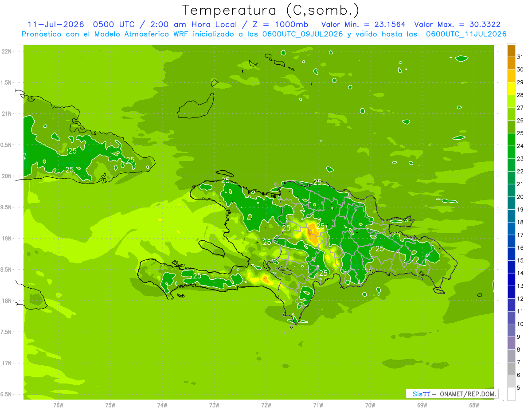The image size is (532, 411).
Task: Click the 15 value on the color scale
Action: point(520,261)
